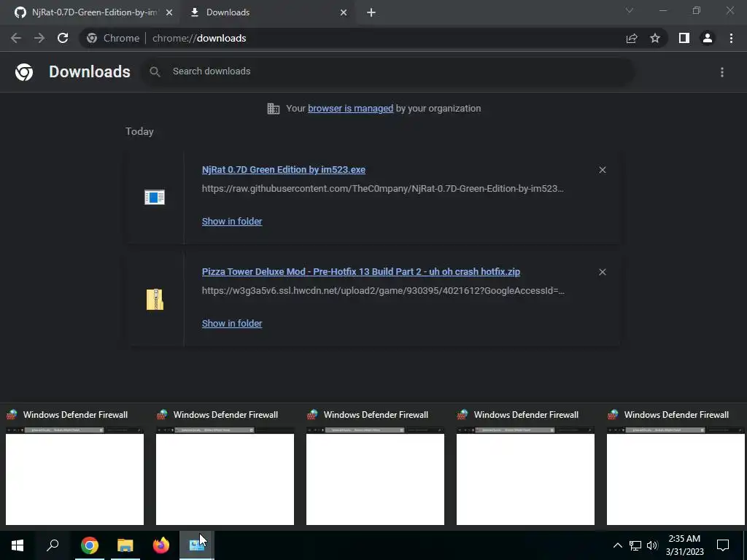
Task: Click the organization building icon
Action: tap(274, 109)
